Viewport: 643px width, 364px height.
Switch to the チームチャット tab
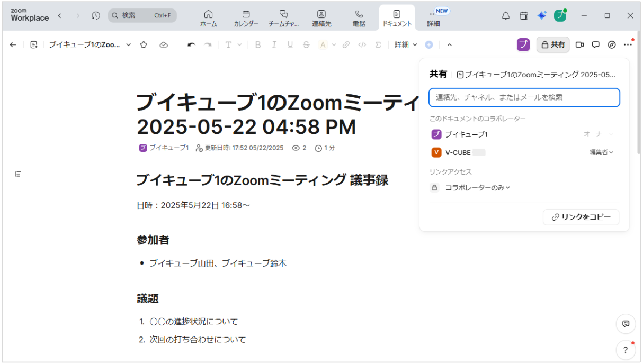click(284, 19)
